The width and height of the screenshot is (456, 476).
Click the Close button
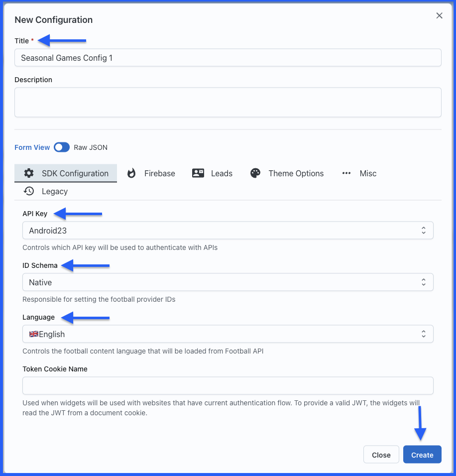(381, 455)
